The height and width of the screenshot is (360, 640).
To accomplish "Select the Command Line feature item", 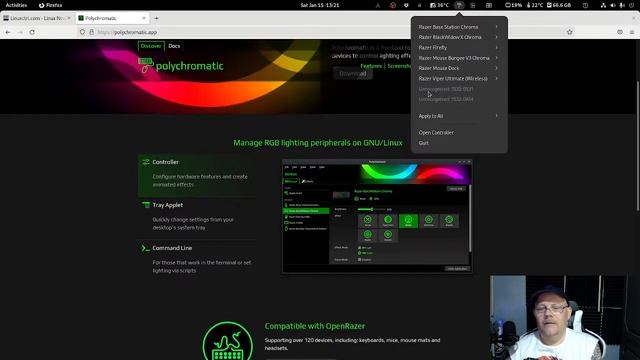I will (x=198, y=260).
